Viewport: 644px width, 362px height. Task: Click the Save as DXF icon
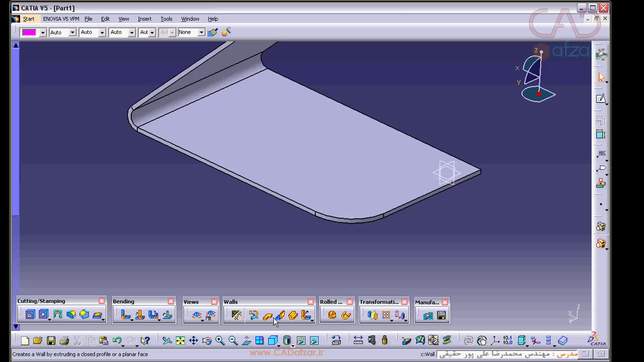click(442, 315)
